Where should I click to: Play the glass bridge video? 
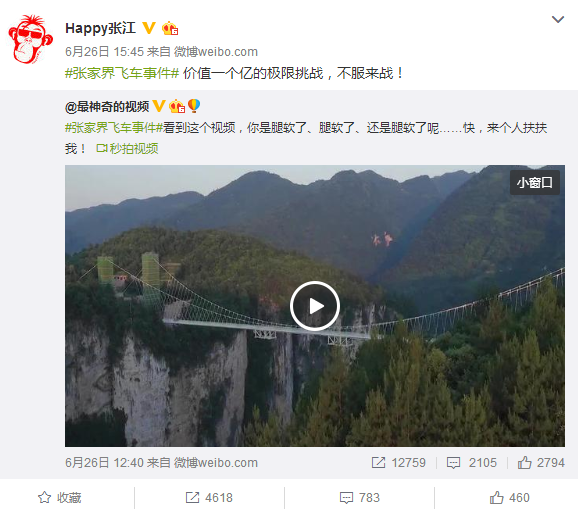314,306
